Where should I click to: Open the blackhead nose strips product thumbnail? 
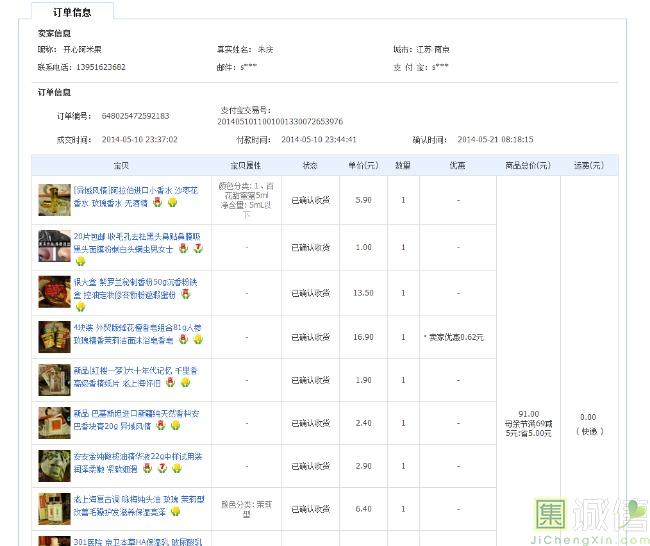54,242
